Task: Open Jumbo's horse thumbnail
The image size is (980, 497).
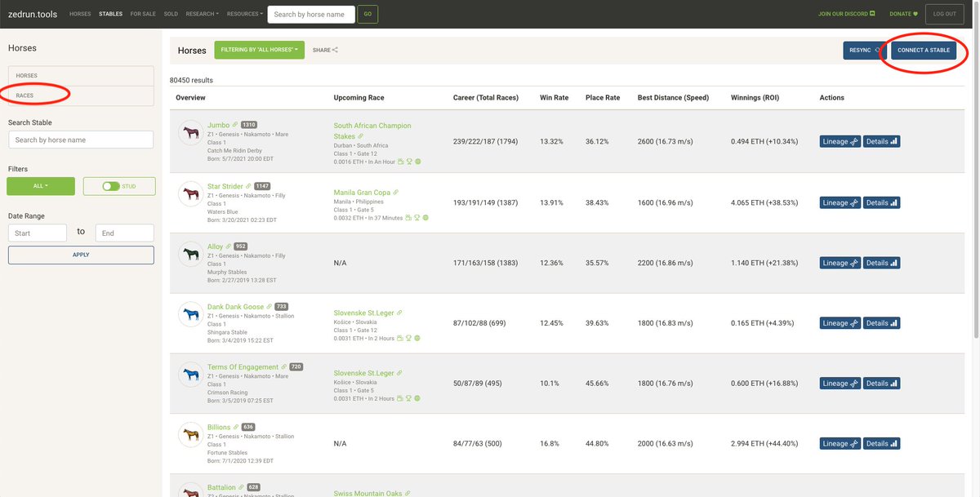Action: [x=191, y=132]
